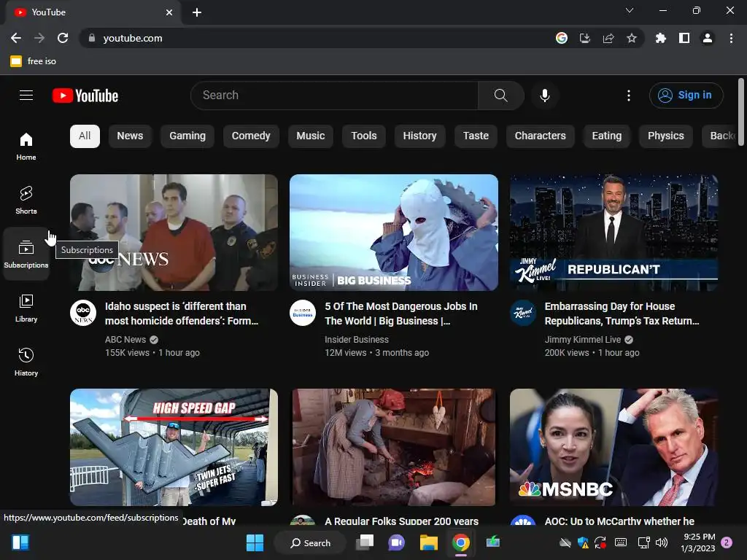This screenshot has height=560, width=747.
Task: Start voice search with microphone icon
Action: tap(544, 96)
